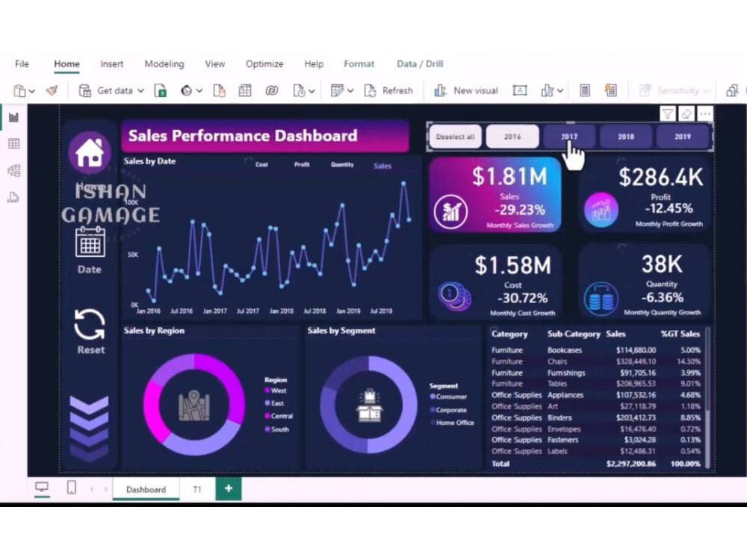Switch to Report view in left sidebar
This screenshot has width=747, height=560.
pos(13,117)
